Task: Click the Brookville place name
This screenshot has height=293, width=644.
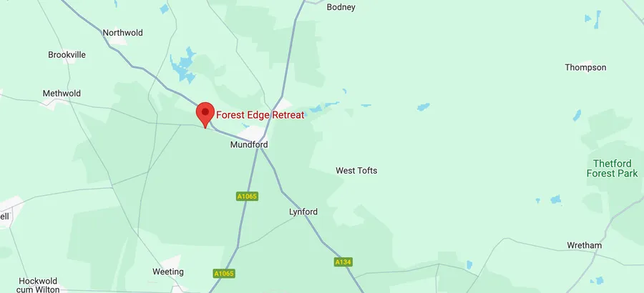Action: click(x=67, y=55)
